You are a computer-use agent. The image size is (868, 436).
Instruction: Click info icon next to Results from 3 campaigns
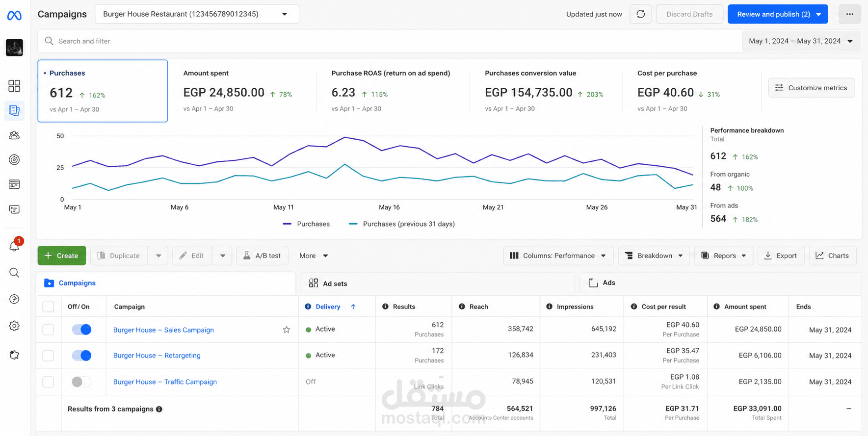(x=159, y=409)
